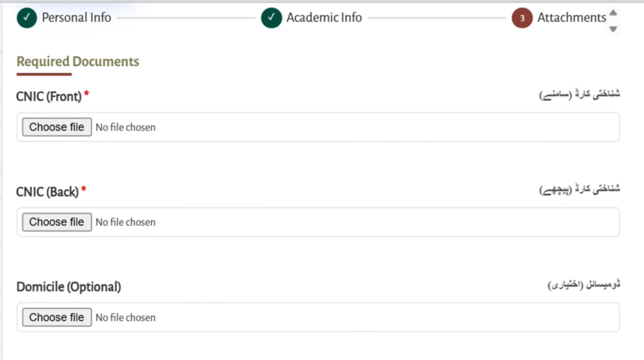Open the Academic Info step label
This screenshot has height=360, width=644.
click(x=324, y=18)
